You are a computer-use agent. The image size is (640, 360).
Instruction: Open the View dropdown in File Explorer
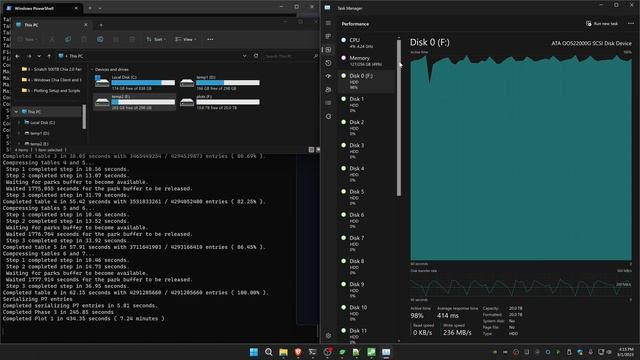click(186, 39)
